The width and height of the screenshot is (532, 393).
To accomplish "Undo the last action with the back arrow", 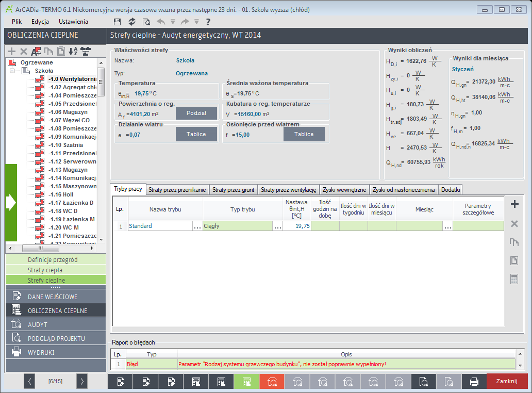I will pos(161,22).
